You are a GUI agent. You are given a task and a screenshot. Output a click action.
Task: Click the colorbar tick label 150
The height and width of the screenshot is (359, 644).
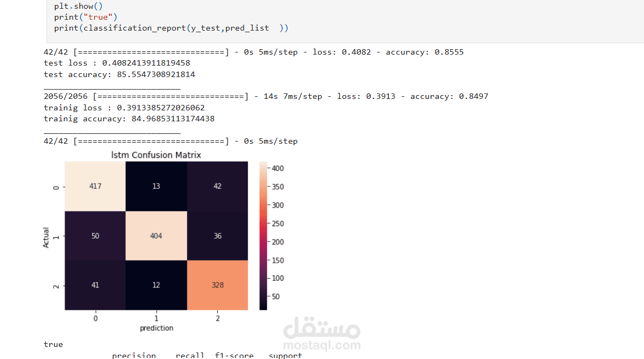(277, 261)
